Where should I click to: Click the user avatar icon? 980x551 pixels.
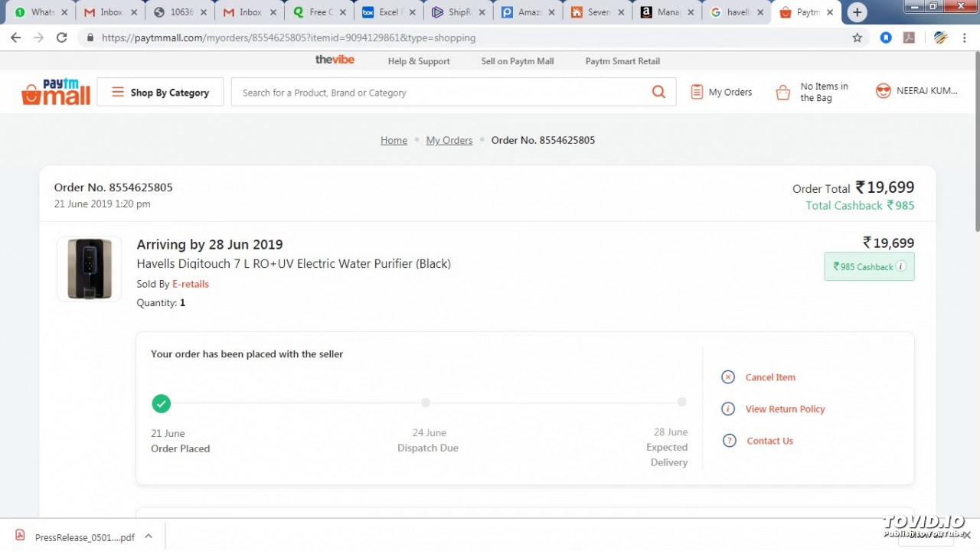pos(884,91)
